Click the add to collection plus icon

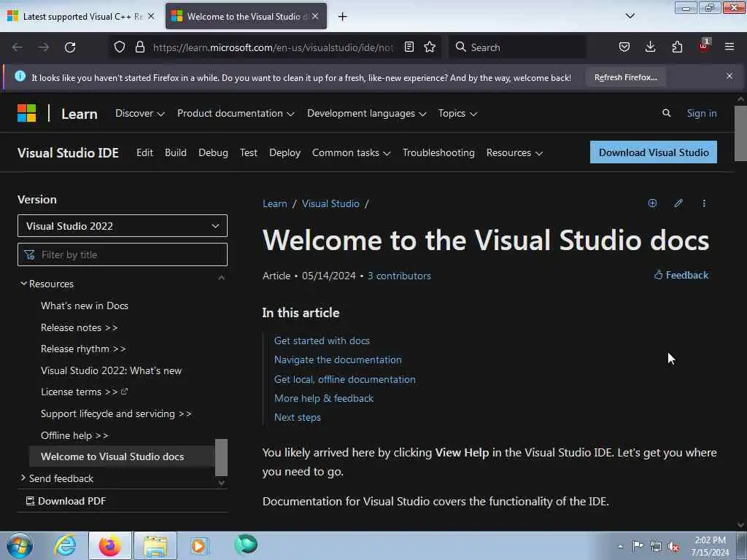(652, 203)
